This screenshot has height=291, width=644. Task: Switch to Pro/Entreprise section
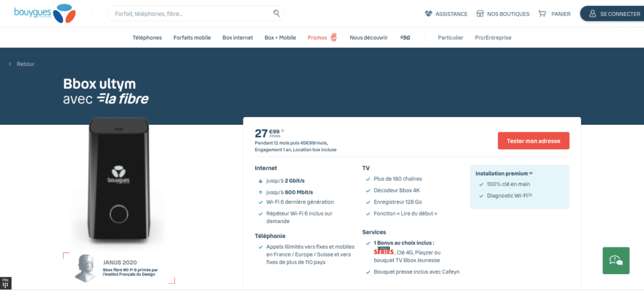pos(493,37)
